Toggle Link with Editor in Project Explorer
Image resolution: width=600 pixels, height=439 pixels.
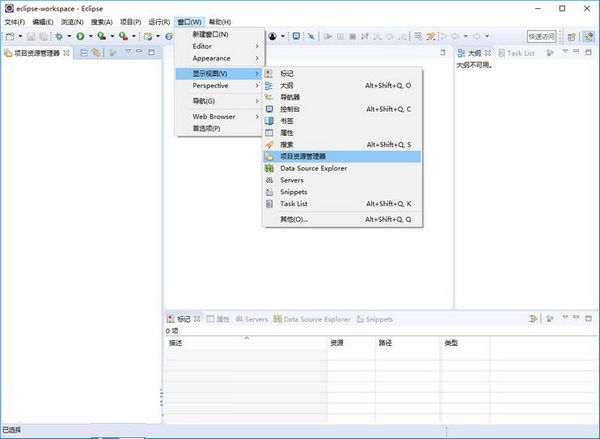pyautogui.click(x=96, y=53)
